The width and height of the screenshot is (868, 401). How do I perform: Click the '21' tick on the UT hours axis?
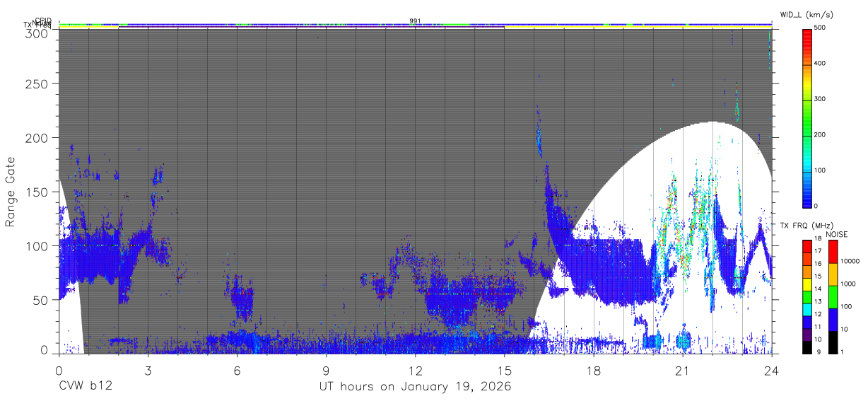click(x=682, y=370)
